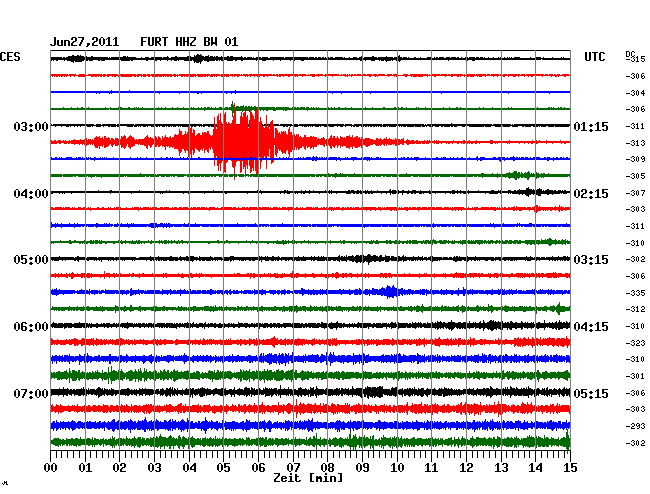Screen dimensions: 650x494
Task: Click the DC offset value -323
Action: coord(635,343)
